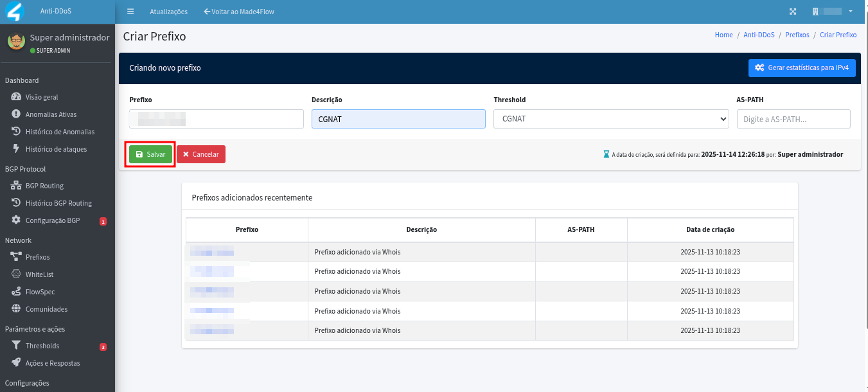This screenshot has width=868, height=392.
Task: Open Visão geral dashboard icon
Action: [17, 97]
